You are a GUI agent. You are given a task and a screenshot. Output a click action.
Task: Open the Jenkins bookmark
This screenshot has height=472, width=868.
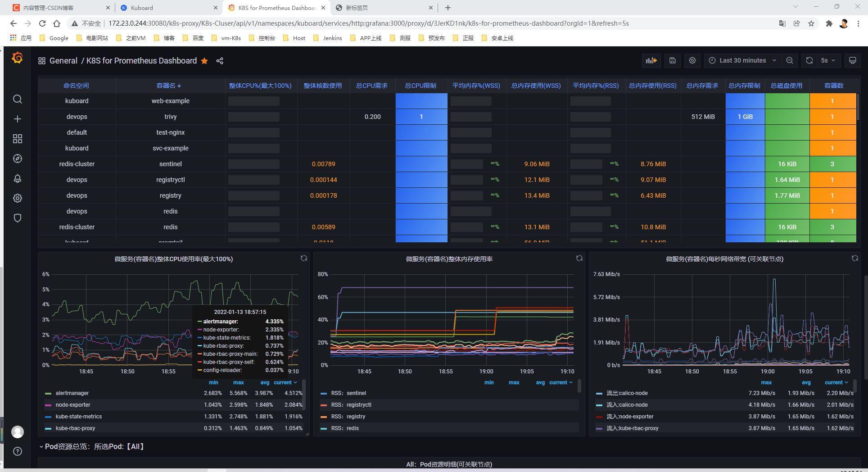pyautogui.click(x=327, y=38)
